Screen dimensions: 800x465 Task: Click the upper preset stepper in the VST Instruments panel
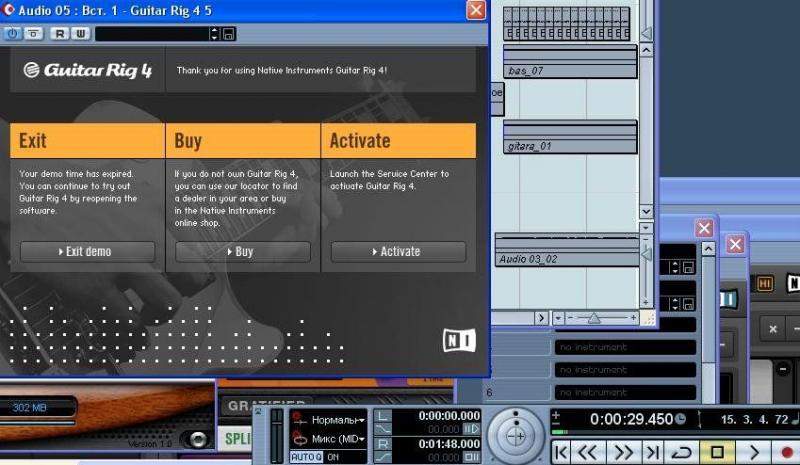point(675,267)
